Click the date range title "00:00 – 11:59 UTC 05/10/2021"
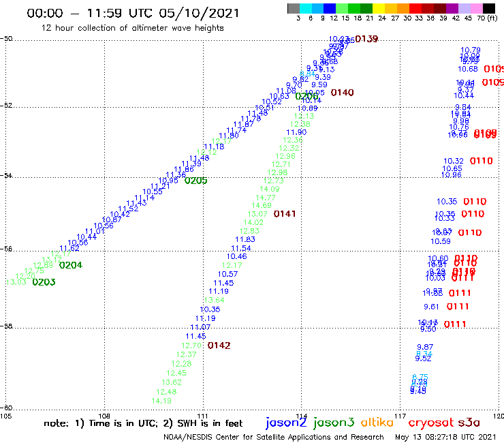The width and height of the screenshot is (504, 443). point(133,13)
